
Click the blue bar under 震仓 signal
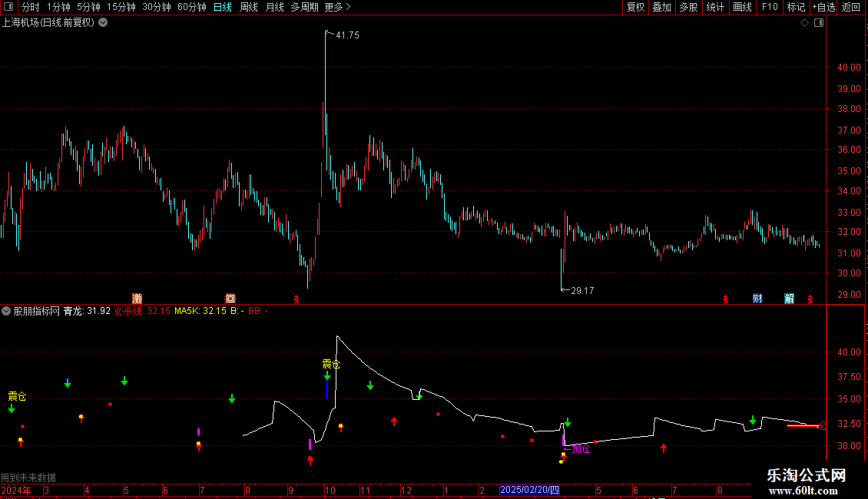point(326,389)
